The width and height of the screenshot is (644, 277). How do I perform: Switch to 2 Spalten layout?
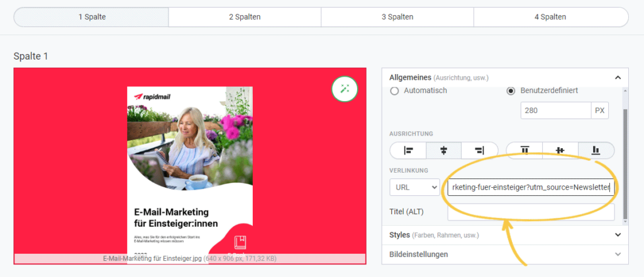245,17
